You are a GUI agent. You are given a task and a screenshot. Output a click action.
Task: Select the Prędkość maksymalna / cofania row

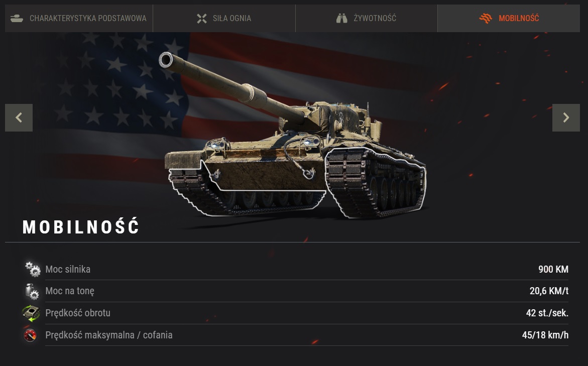click(x=295, y=335)
